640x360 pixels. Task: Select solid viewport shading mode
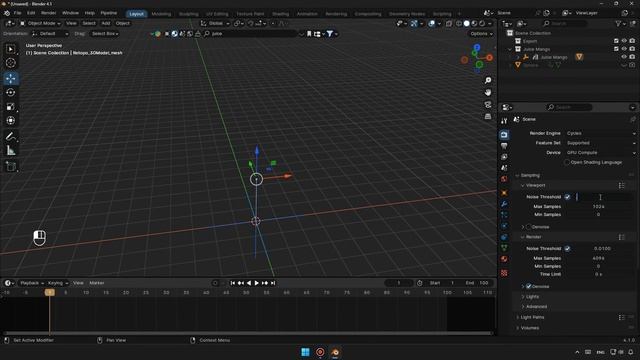(467, 23)
